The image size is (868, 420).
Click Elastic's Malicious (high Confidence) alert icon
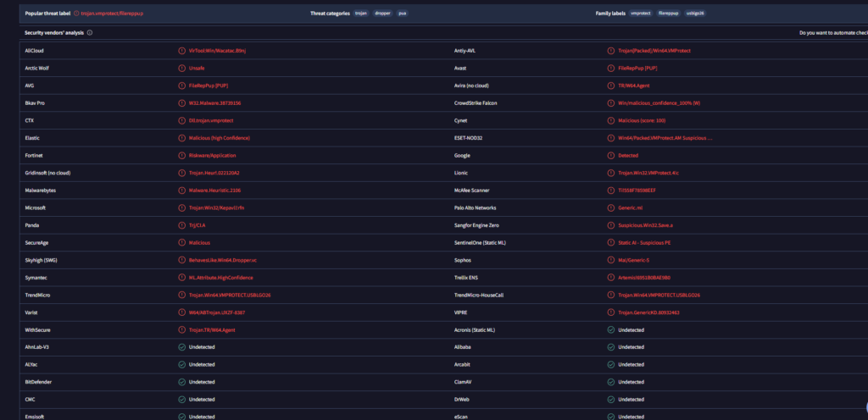(x=181, y=138)
